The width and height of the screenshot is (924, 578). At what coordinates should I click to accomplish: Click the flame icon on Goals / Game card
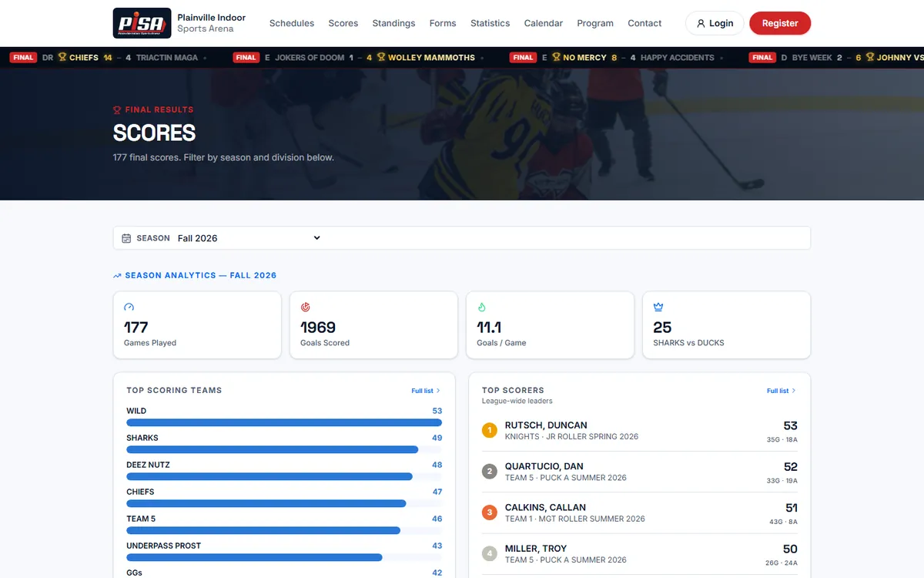482,307
